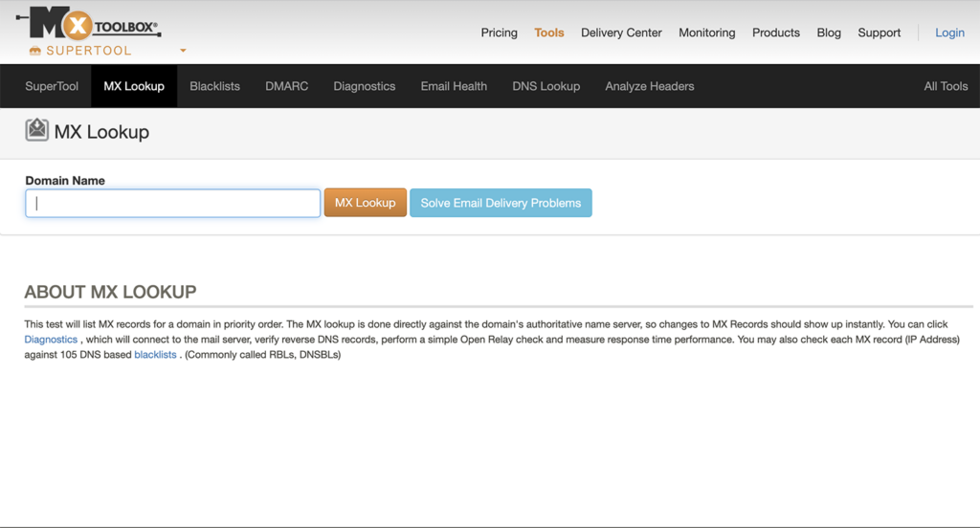Click Solve Email Delivery Problems button

[501, 203]
